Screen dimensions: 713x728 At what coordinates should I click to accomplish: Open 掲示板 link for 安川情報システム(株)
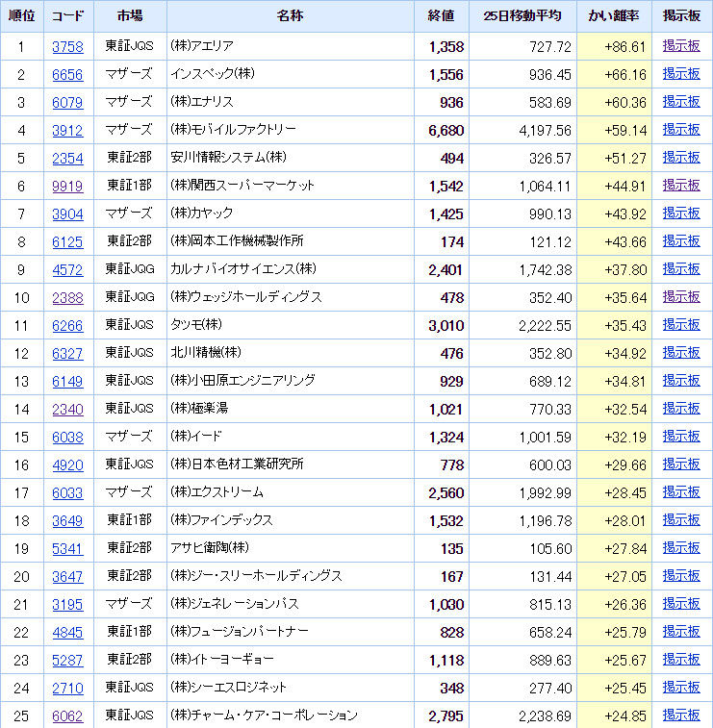[x=681, y=158]
